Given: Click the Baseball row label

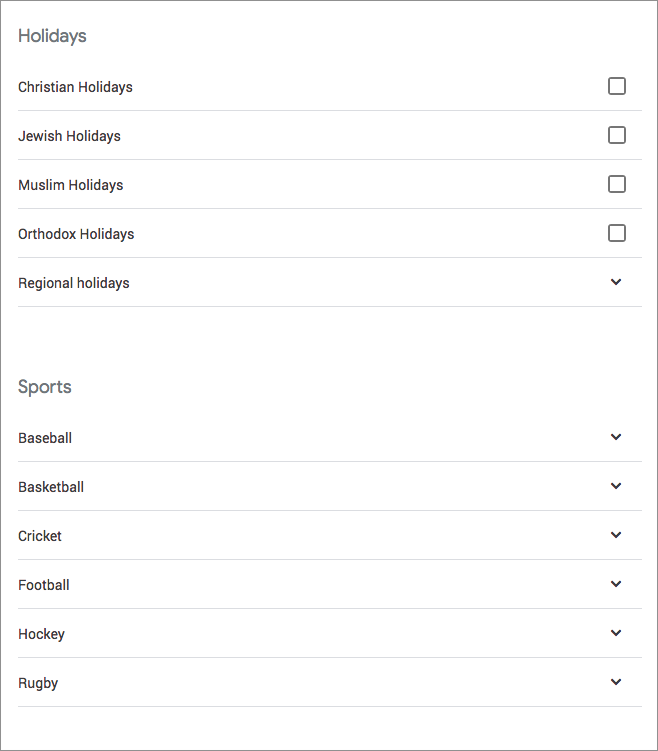Looking at the screenshot, I should tap(45, 438).
